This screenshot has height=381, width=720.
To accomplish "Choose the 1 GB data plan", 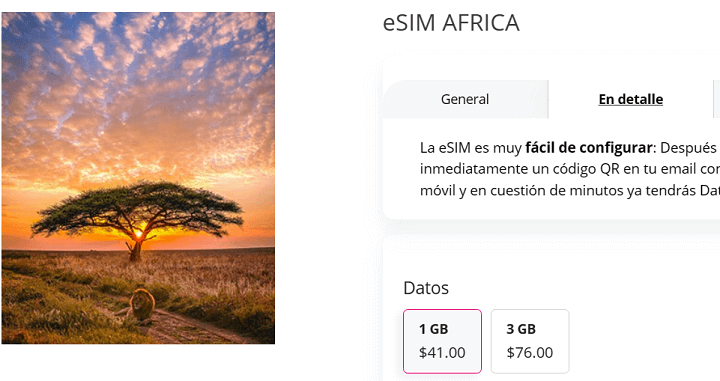I will click(x=442, y=341).
